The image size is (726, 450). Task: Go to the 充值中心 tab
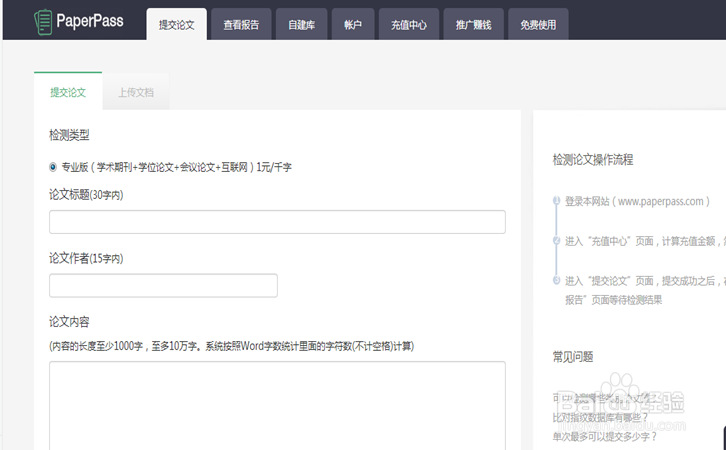pyautogui.click(x=409, y=24)
